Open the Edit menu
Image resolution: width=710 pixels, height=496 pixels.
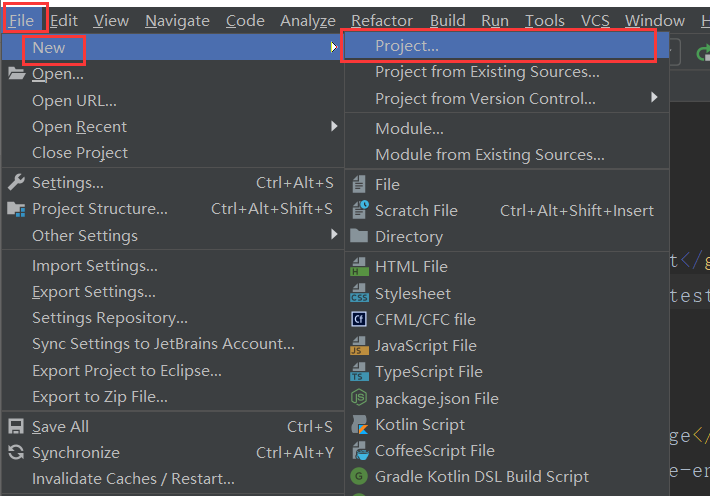pyautogui.click(x=64, y=20)
